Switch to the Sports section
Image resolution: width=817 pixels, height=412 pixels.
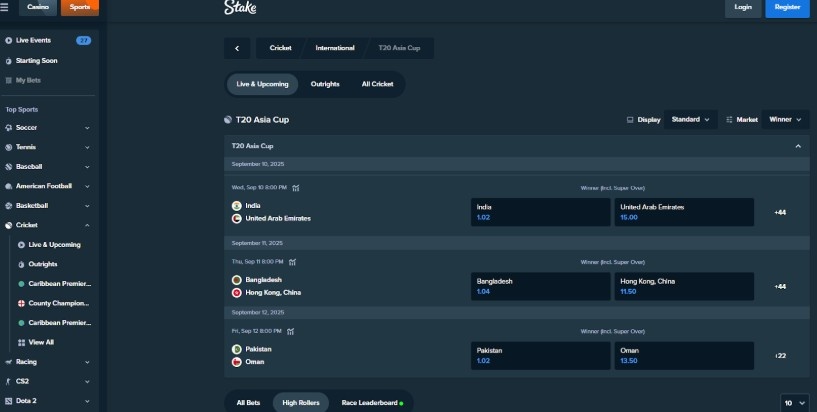tap(80, 7)
